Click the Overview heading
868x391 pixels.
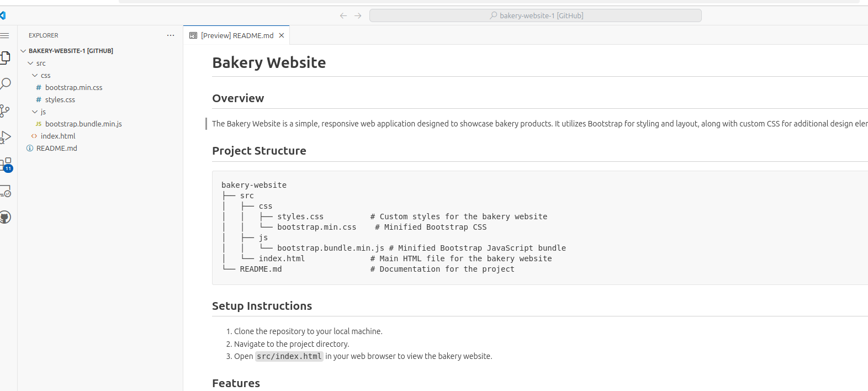click(238, 98)
